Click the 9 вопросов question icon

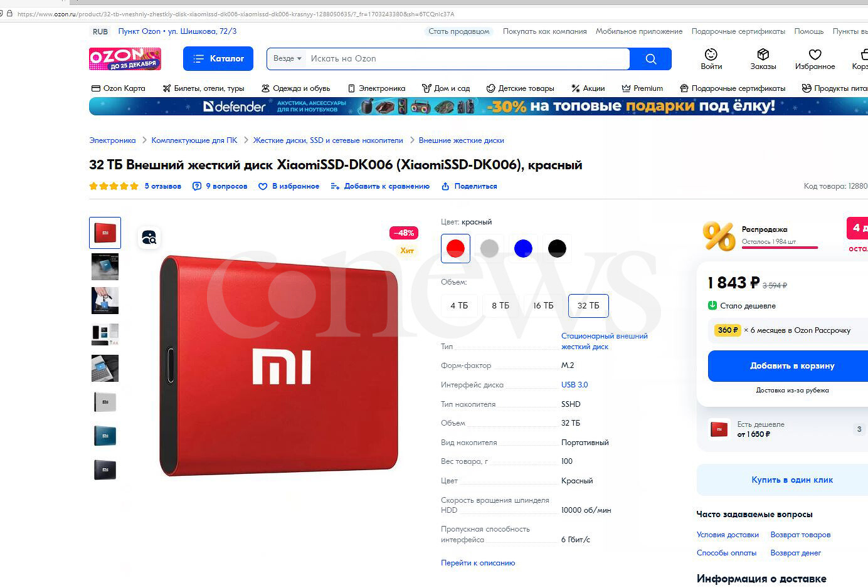point(197,186)
